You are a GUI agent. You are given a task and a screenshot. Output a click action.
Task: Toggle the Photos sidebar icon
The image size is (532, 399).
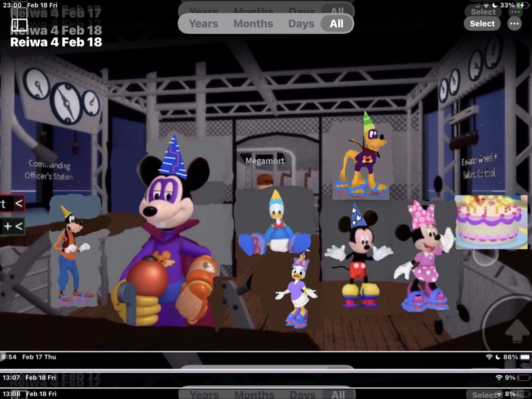coord(20,24)
